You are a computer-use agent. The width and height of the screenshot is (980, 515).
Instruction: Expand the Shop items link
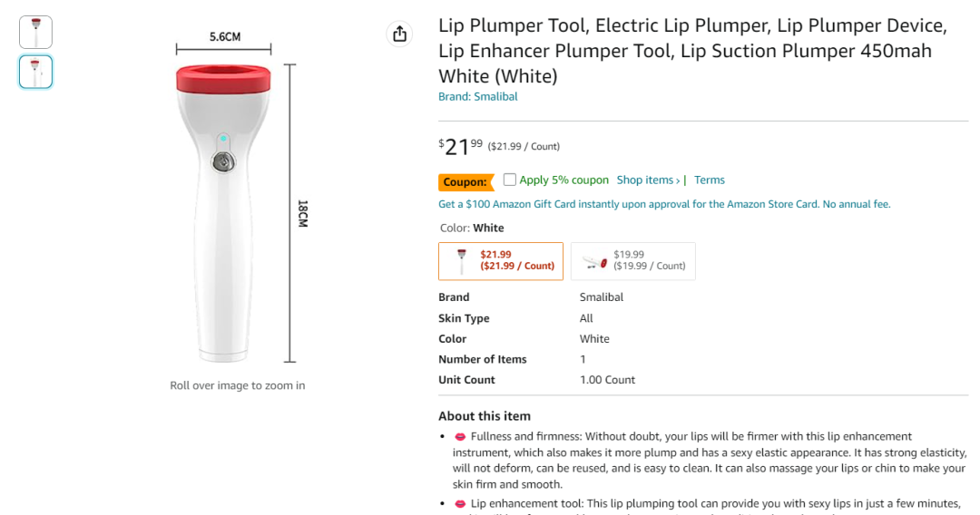648,180
